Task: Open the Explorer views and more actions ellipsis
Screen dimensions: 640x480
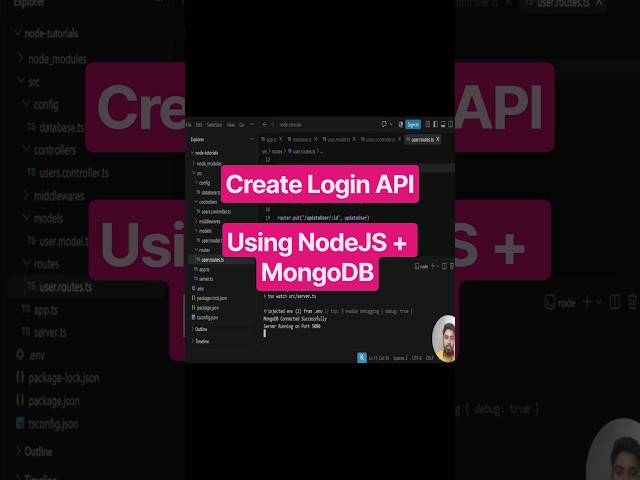Action: (x=251, y=139)
